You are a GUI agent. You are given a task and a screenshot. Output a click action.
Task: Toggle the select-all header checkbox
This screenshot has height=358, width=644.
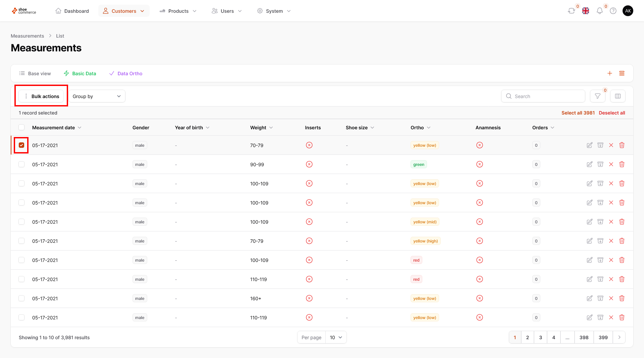[21, 128]
